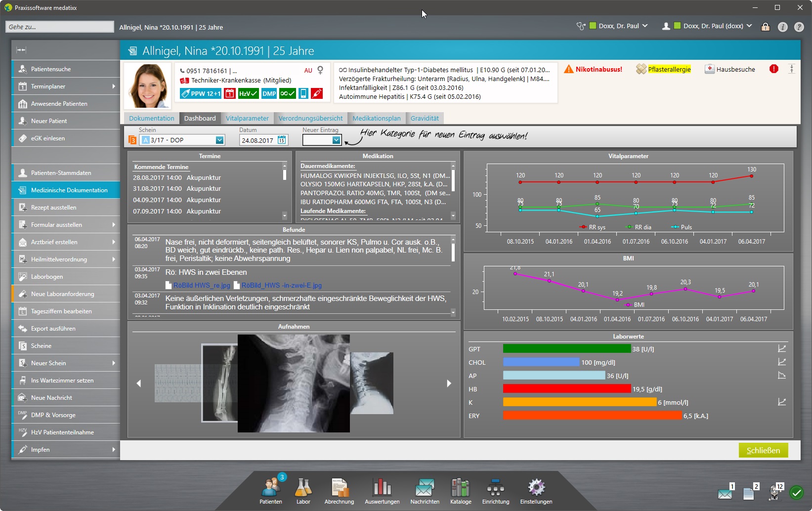Click the red exclamation warning icon
Viewport: 812px width, 511px height.
[773, 69]
